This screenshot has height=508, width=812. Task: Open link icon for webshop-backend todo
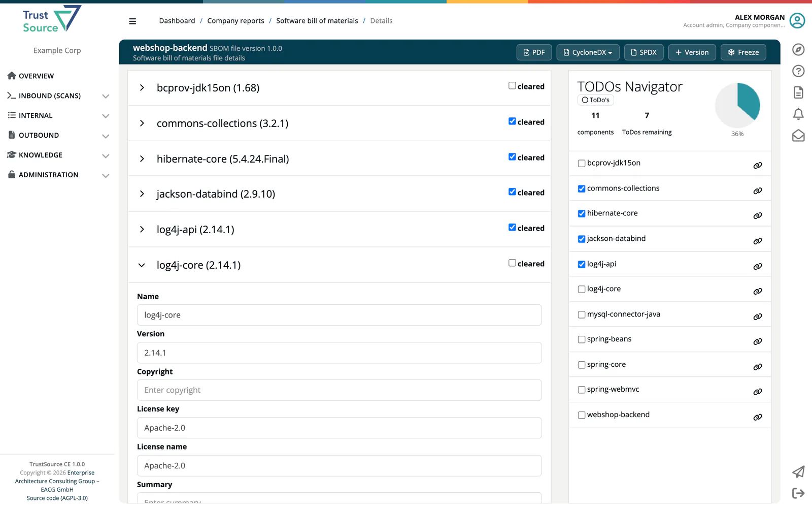758,417
